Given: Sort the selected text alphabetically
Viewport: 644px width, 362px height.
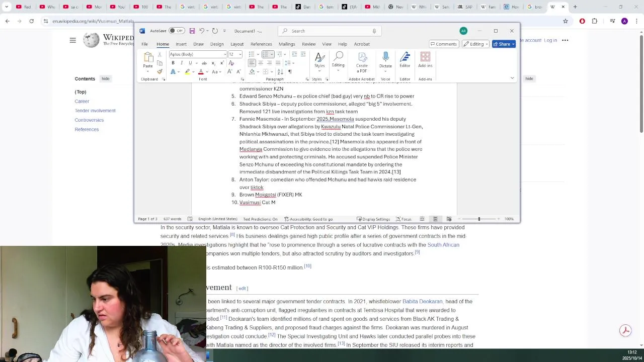Looking at the screenshot, I should click(x=280, y=71).
